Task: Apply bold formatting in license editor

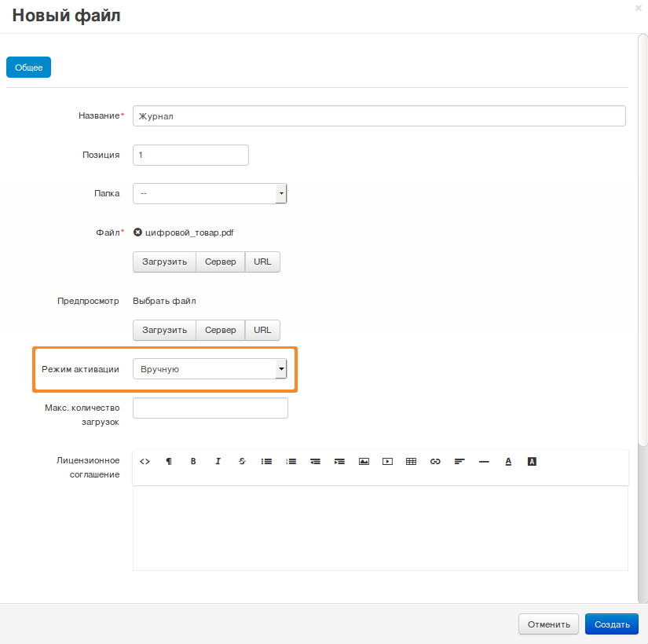Action: [193, 462]
